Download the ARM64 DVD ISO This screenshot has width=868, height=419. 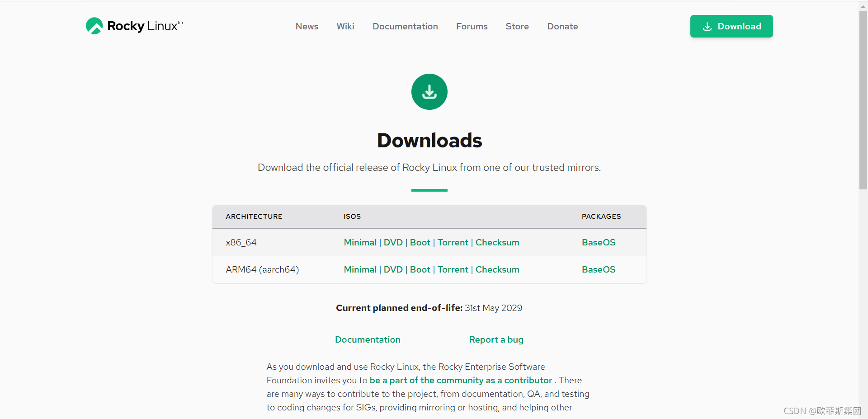[x=393, y=269]
